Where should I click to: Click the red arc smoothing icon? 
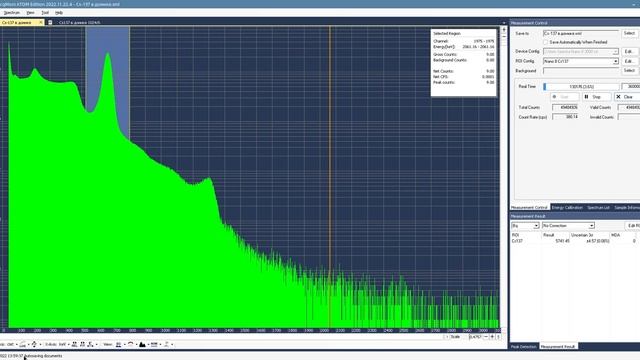coord(131,344)
